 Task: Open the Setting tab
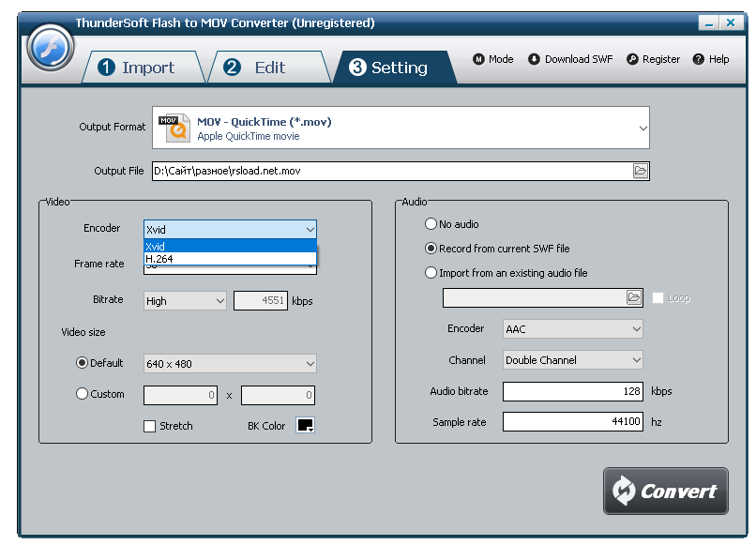coord(394,68)
